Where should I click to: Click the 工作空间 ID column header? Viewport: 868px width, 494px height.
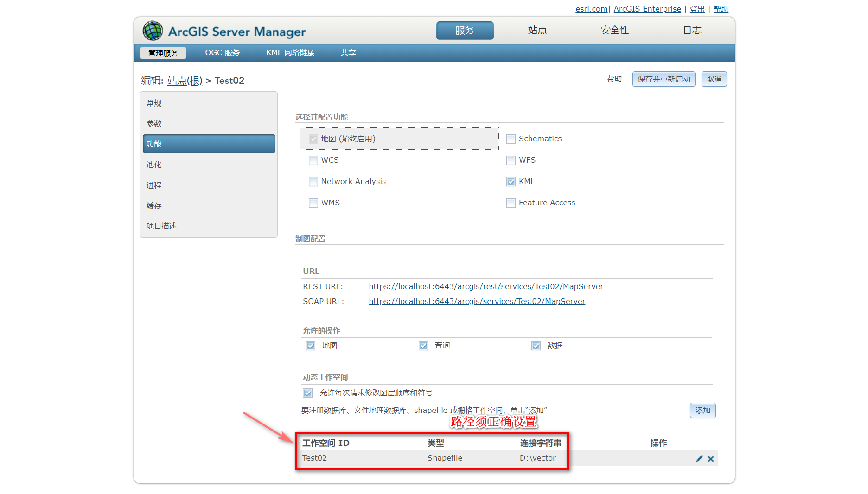326,443
